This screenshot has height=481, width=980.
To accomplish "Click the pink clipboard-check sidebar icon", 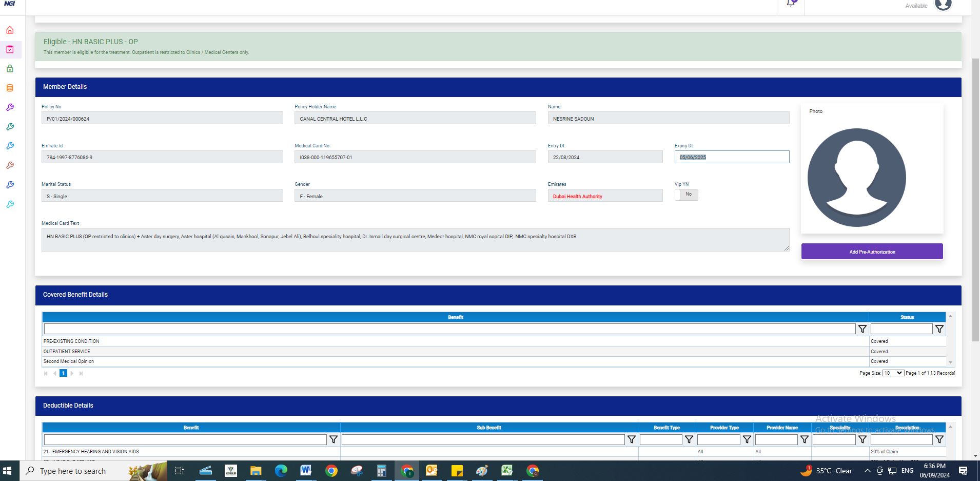I will (10, 50).
